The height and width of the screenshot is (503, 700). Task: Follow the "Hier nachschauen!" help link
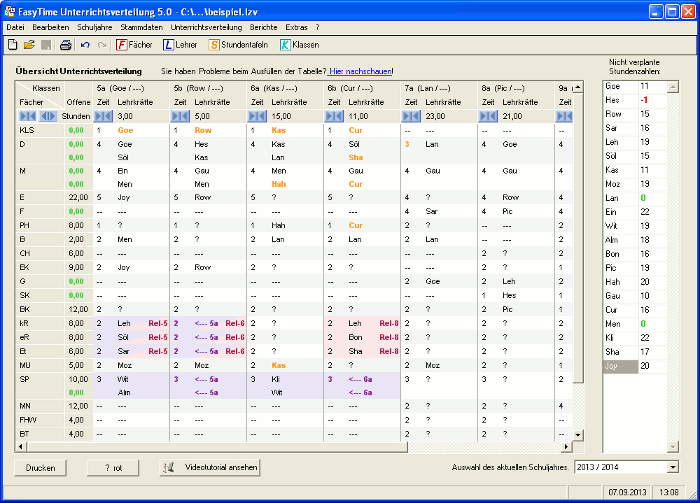tap(361, 71)
